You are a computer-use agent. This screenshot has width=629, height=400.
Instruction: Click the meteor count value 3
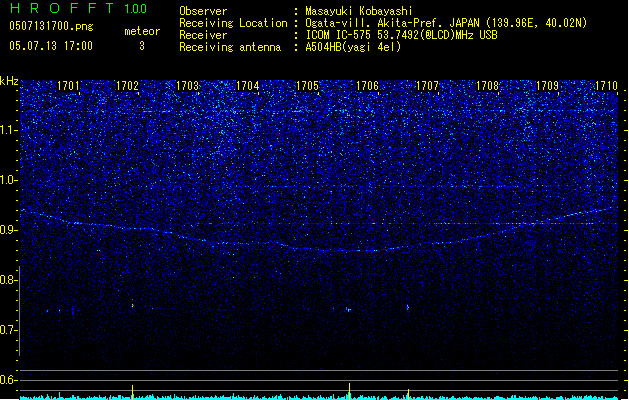tap(141, 46)
